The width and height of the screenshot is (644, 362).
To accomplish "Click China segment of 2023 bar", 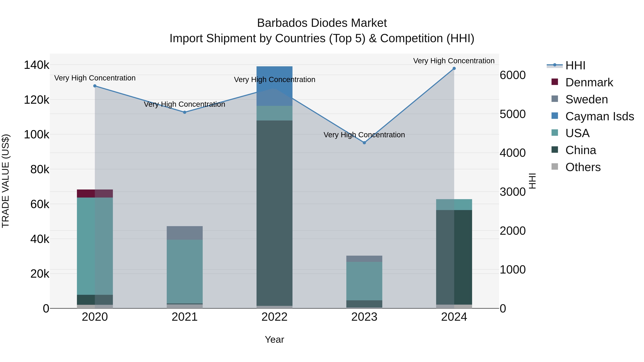I will (364, 304).
